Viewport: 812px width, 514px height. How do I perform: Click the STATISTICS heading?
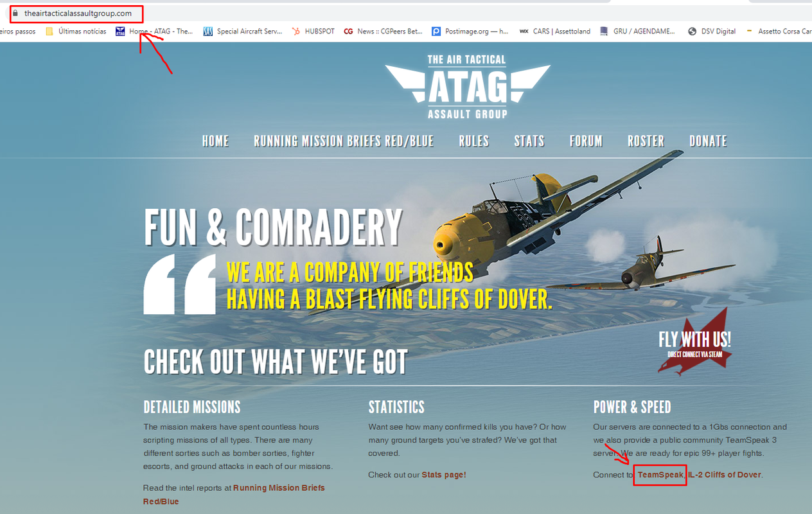click(x=396, y=407)
